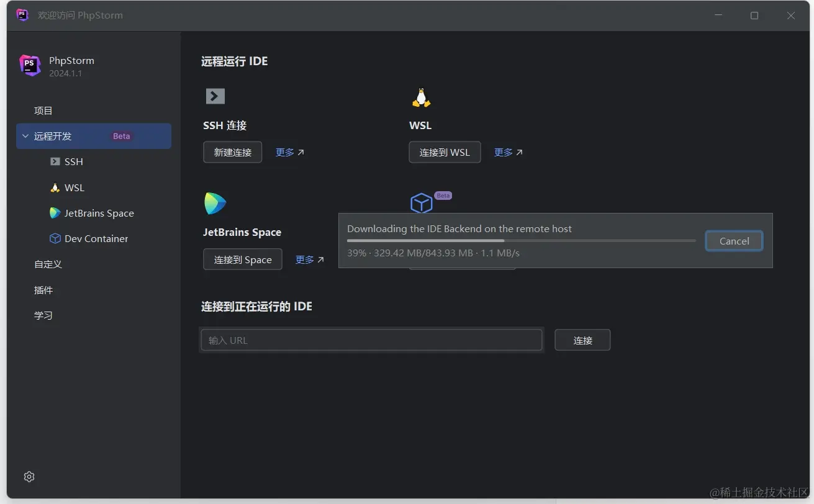Minimize the PhpStorm welcome window
Image resolution: width=814 pixels, height=504 pixels.
(x=718, y=16)
